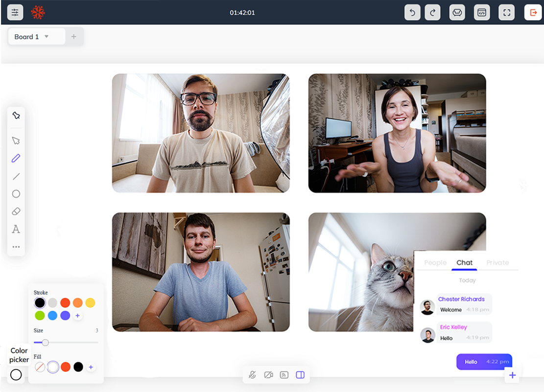Select the pencil drawing tool
544x392 pixels.
[x=16, y=159]
